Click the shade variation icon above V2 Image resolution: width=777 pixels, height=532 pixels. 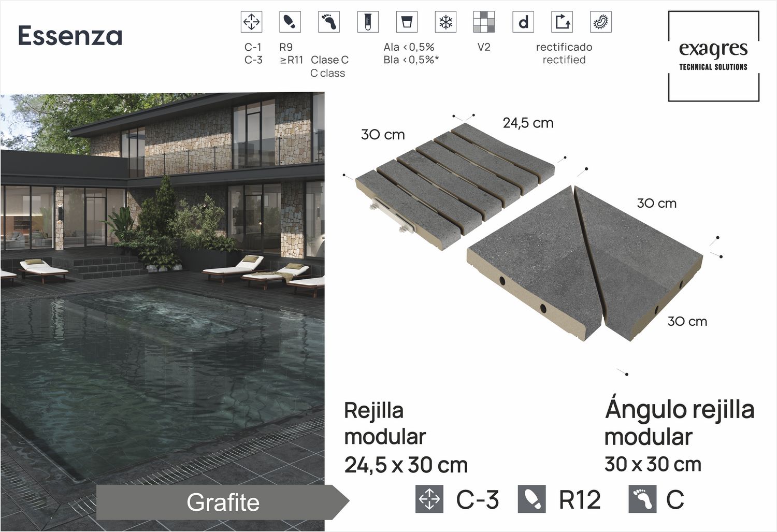click(x=484, y=22)
